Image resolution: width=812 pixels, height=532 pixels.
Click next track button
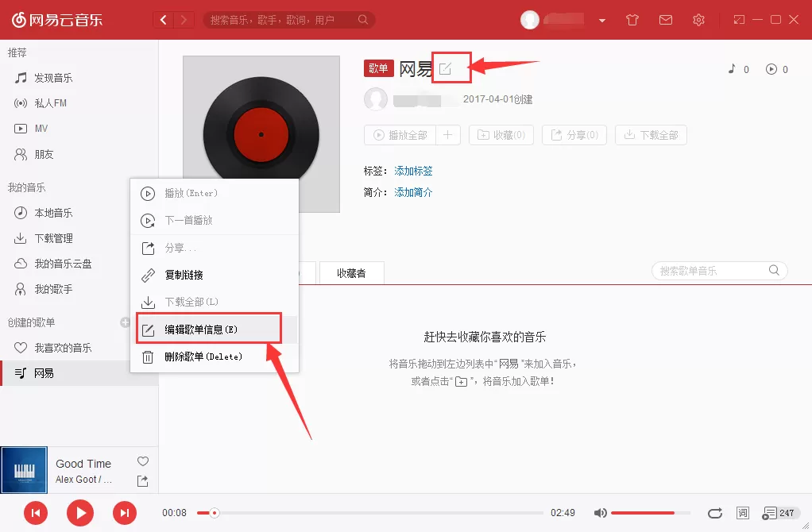(125, 513)
